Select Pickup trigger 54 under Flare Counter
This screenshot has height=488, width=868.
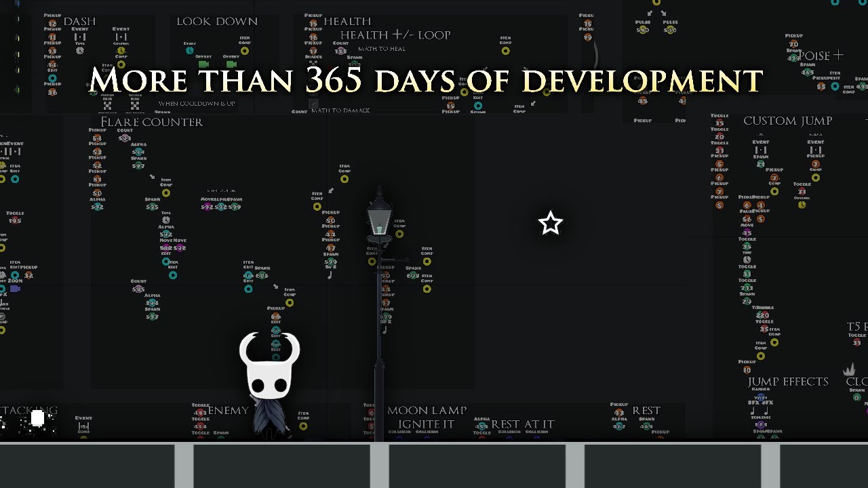click(97, 138)
